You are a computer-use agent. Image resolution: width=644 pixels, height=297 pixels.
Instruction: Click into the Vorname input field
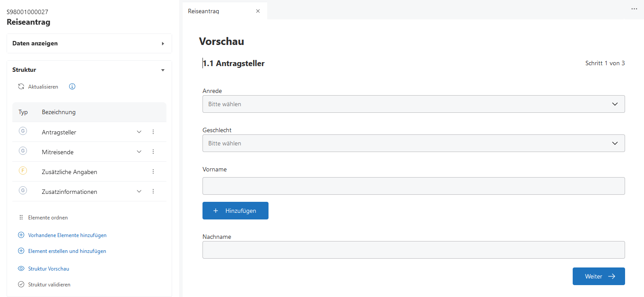tap(413, 186)
